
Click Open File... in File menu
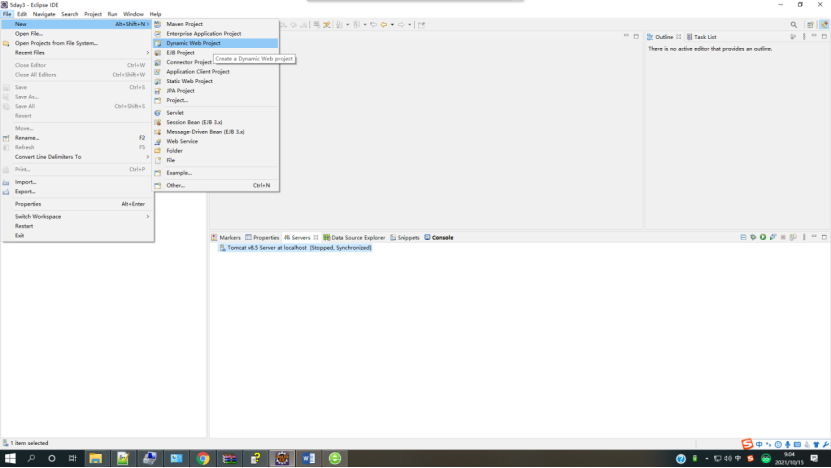pos(77,33)
